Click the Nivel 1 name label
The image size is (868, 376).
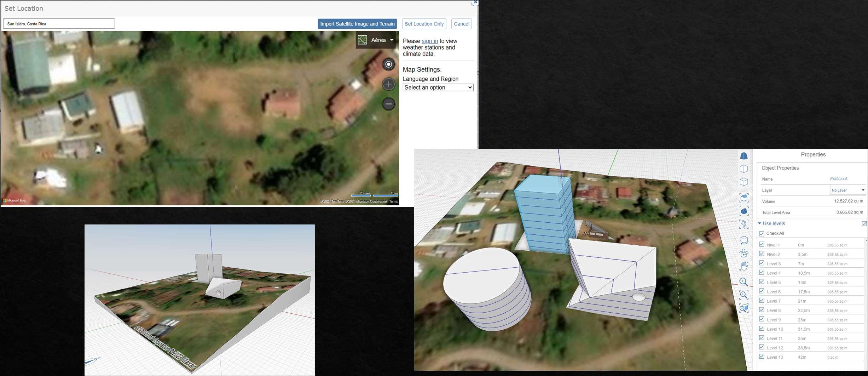tap(773, 245)
